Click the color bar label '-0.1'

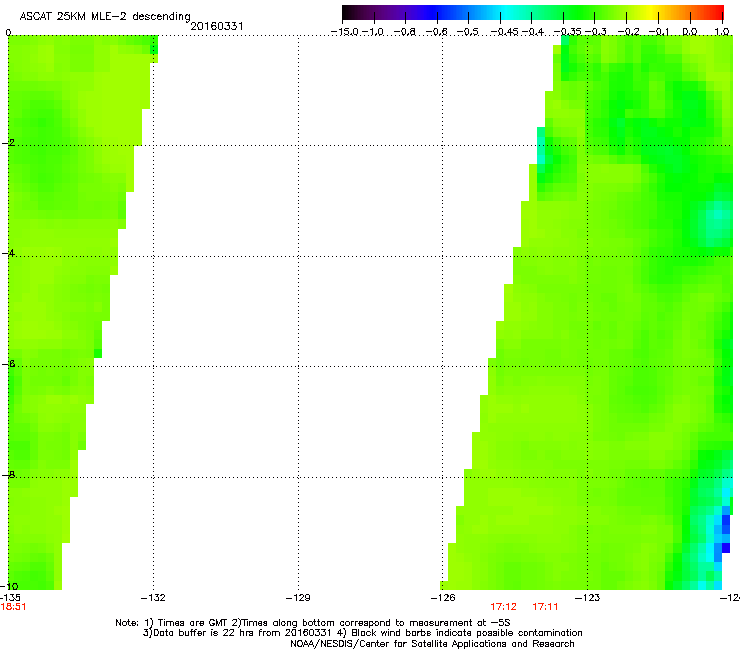pos(659,32)
